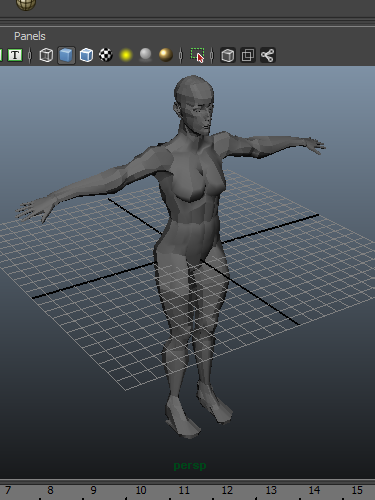This screenshot has width=375, height=500.
Task: Toggle Shadows gray sphere icon
Action: click(145, 55)
